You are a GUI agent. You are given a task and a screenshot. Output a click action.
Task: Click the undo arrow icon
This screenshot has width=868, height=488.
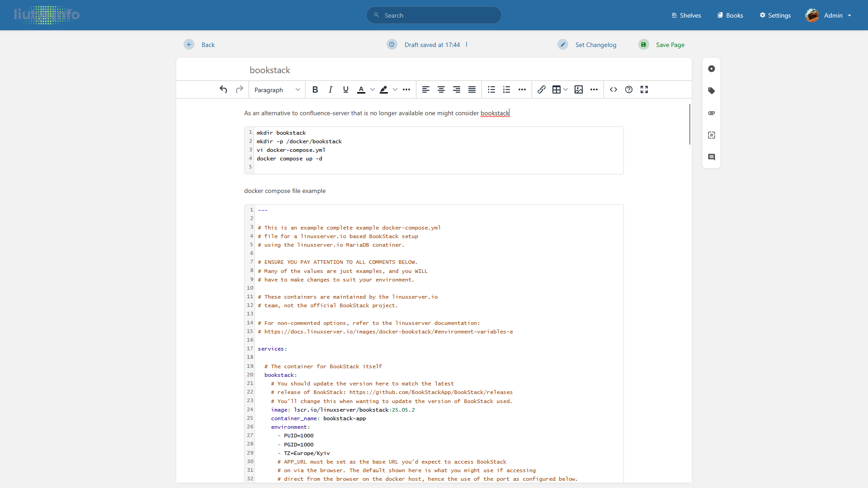[223, 89]
